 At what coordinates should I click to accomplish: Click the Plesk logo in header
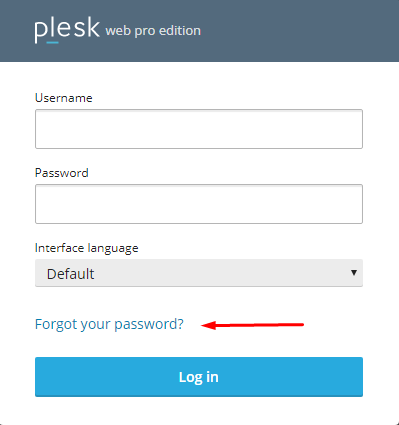point(67,30)
